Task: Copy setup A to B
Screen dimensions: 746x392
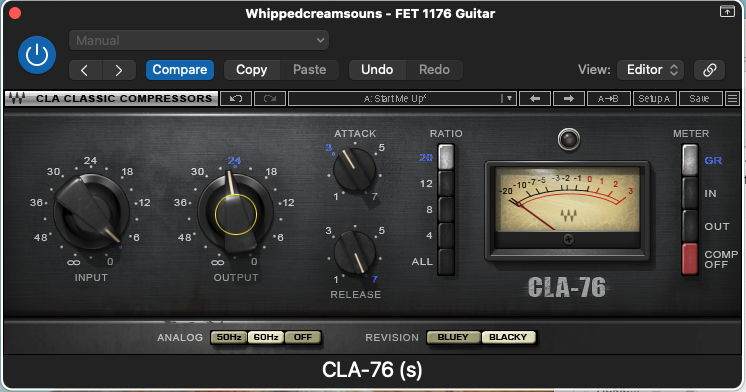Action: coord(608,98)
